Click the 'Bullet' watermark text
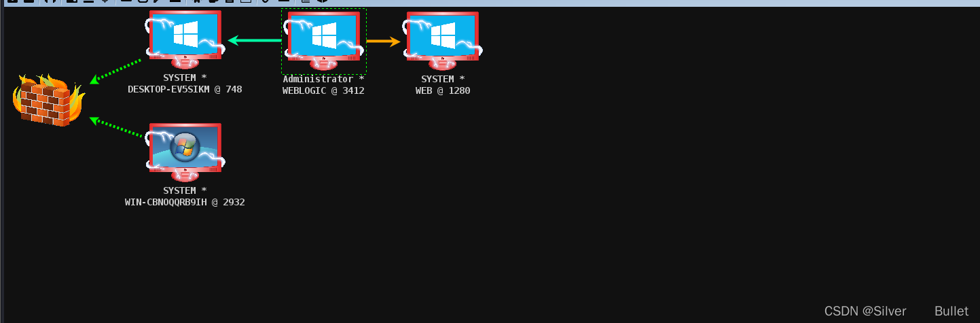Viewport: 980px width, 323px height. coord(951,311)
